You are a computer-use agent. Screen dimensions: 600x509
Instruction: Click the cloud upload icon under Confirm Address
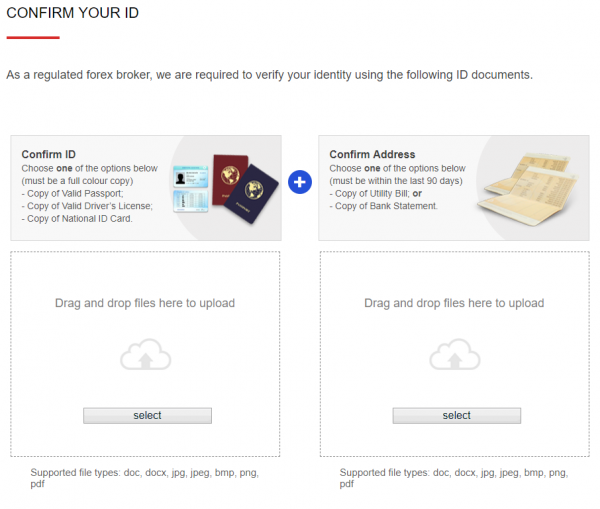click(456, 355)
